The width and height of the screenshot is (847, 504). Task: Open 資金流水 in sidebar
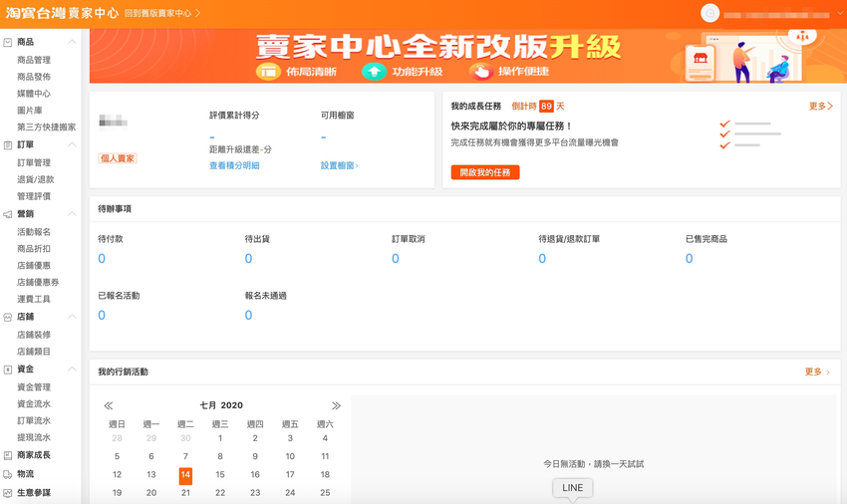point(34,403)
